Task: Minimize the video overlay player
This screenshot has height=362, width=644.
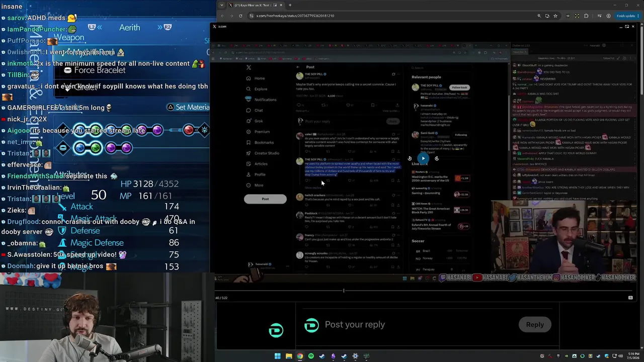Action: [621, 26]
